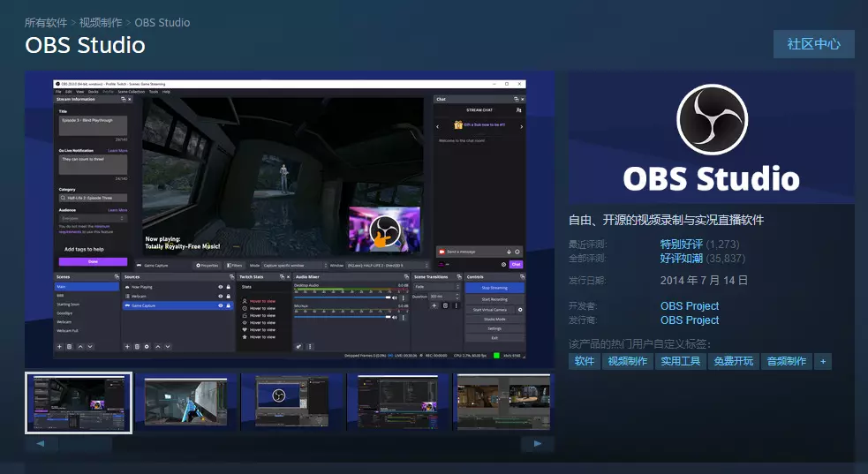This screenshot has height=474, width=868.
Task: Select the second screenshot thumbnail
Action: tap(185, 403)
